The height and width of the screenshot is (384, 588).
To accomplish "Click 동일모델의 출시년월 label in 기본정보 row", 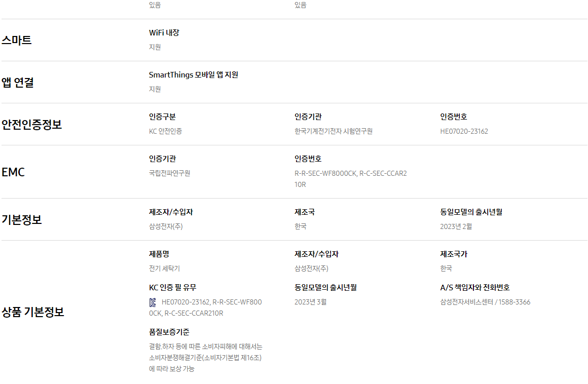I will pyautogui.click(x=471, y=212).
